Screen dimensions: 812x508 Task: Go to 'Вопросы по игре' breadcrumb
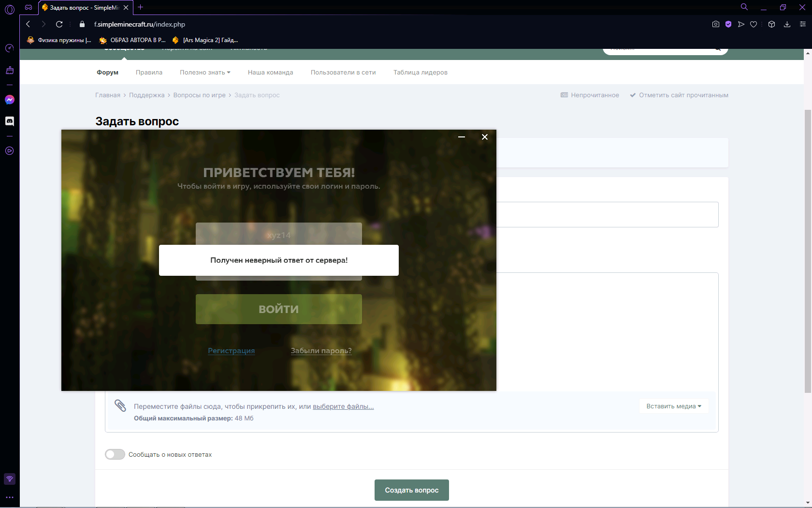200,95
